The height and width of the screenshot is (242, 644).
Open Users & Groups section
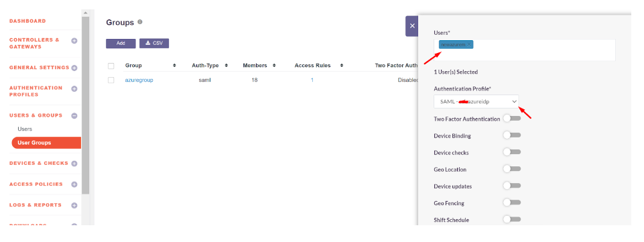click(36, 115)
